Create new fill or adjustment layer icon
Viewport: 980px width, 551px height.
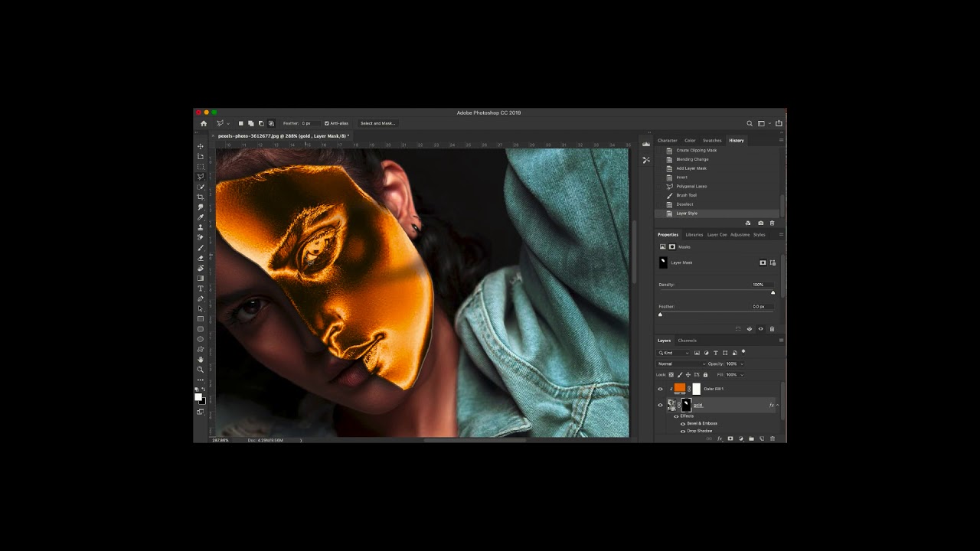[740, 439]
